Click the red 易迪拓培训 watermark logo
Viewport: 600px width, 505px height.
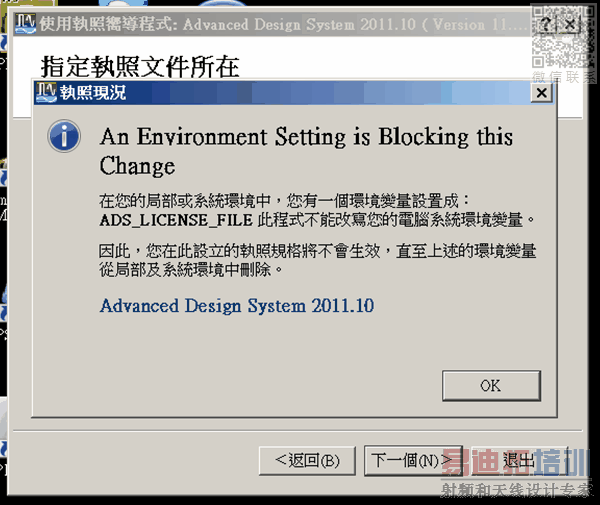pyautogui.click(x=517, y=463)
